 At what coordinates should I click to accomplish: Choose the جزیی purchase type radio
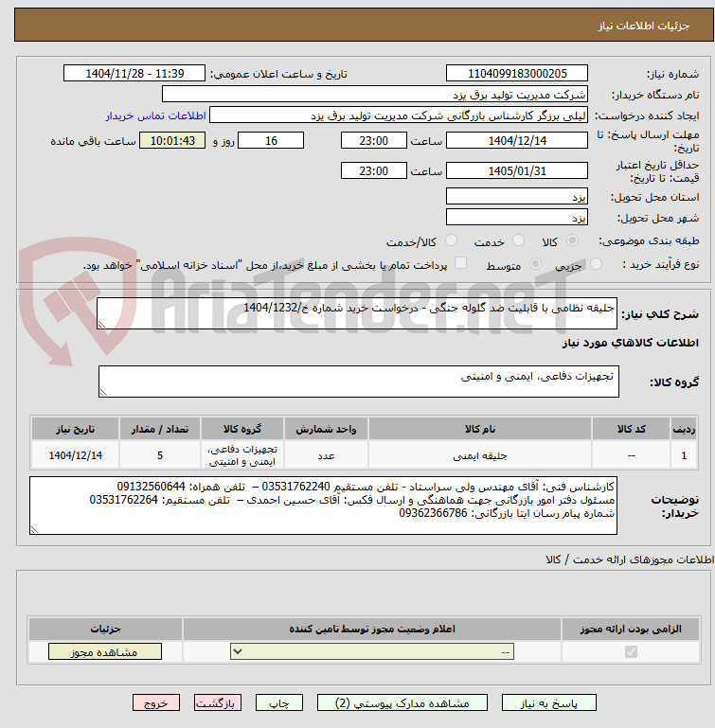(596, 264)
